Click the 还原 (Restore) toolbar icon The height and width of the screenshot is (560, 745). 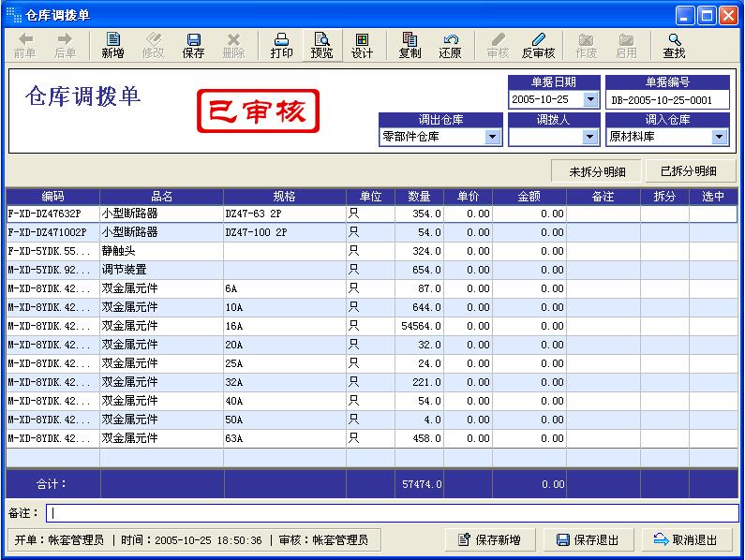(450, 45)
